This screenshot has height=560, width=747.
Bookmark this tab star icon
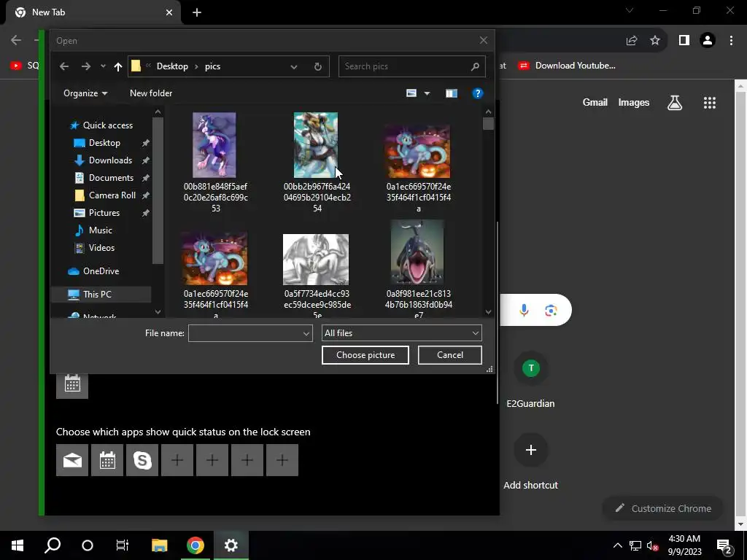pos(655,41)
